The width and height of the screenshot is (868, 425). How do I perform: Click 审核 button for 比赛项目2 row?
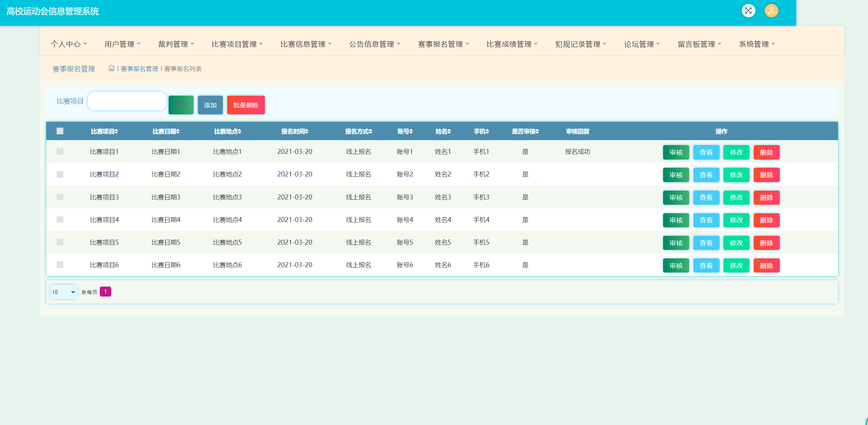click(x=676, y=175)
